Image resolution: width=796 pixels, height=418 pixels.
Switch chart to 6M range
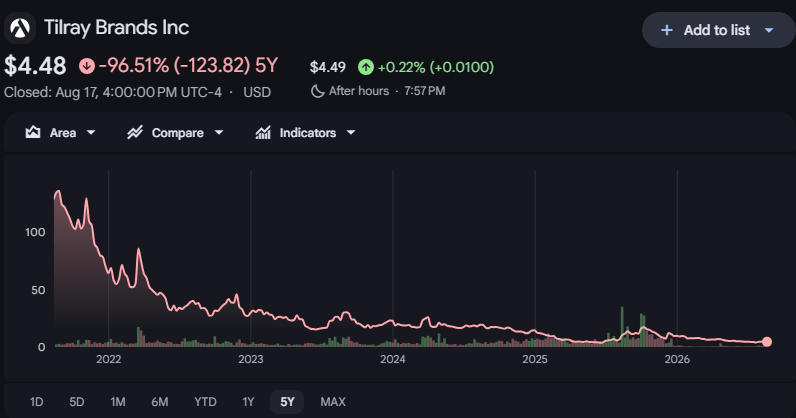160,402
